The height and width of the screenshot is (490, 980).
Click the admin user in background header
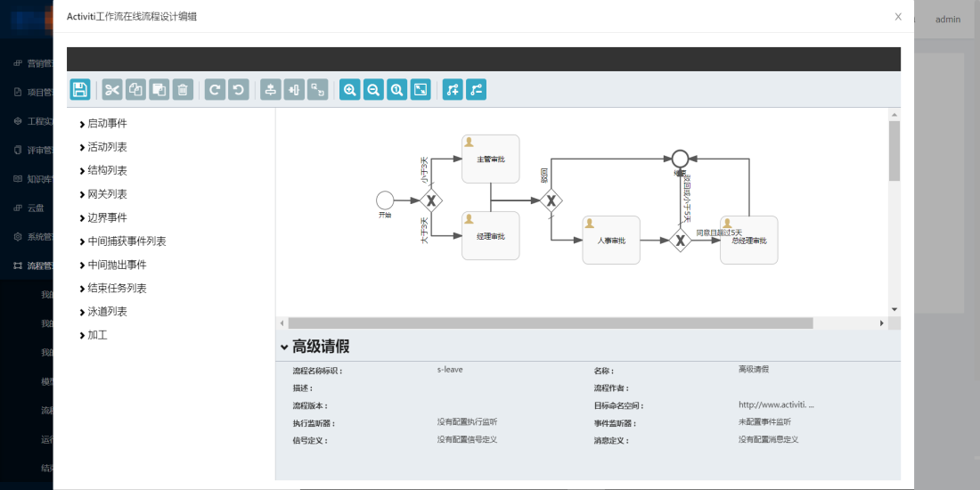[948, 20]
